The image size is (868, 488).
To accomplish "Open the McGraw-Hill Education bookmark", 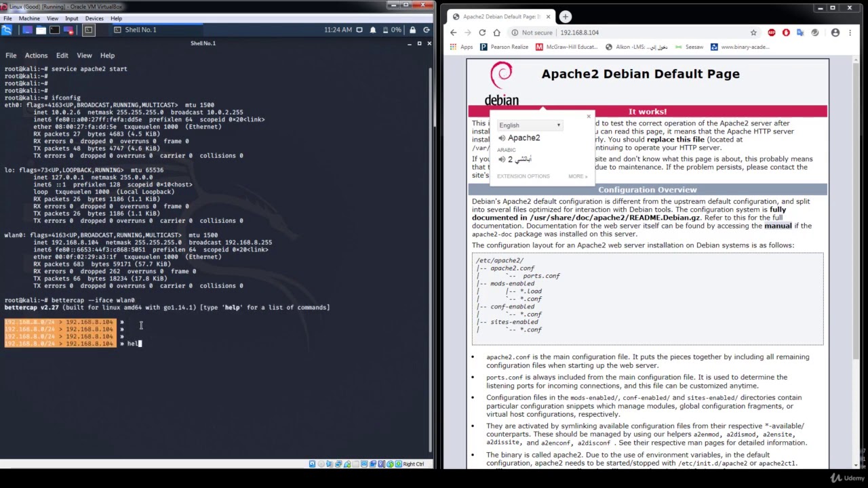I will 567,47.
